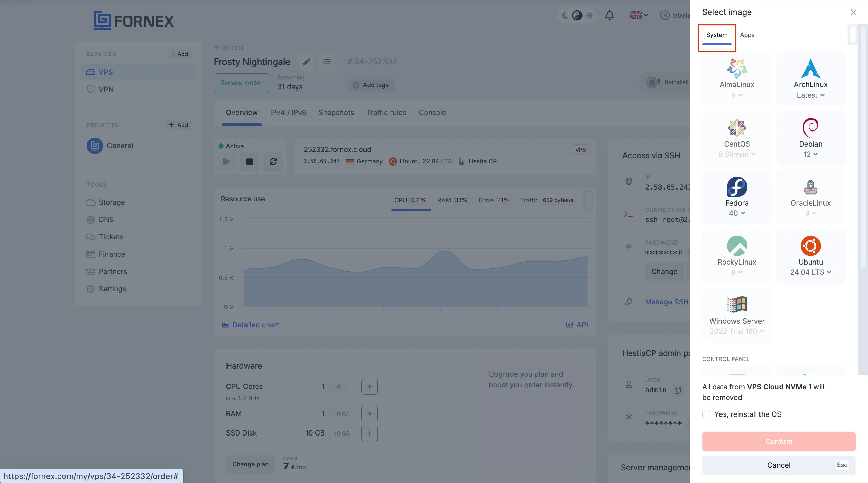Pick the OracleLinux penguin icon
The width and height of the screenshot is (868, 483).
810,187
